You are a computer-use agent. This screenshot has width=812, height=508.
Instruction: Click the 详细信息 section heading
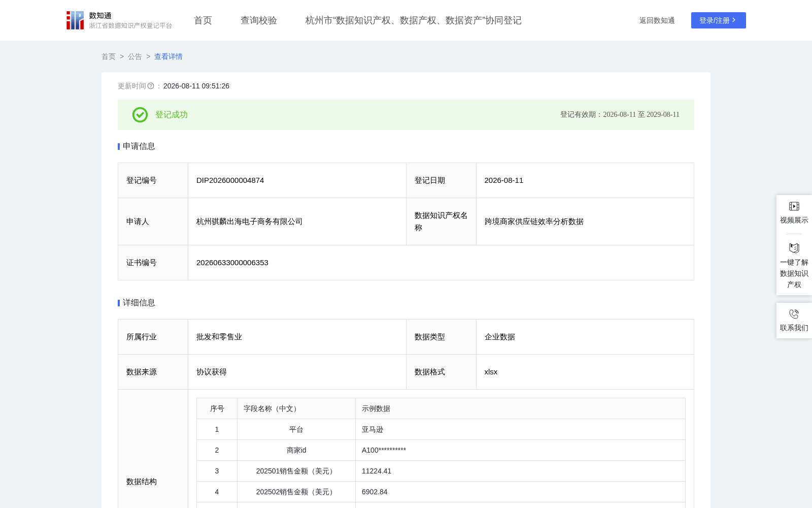click(139, 303)
